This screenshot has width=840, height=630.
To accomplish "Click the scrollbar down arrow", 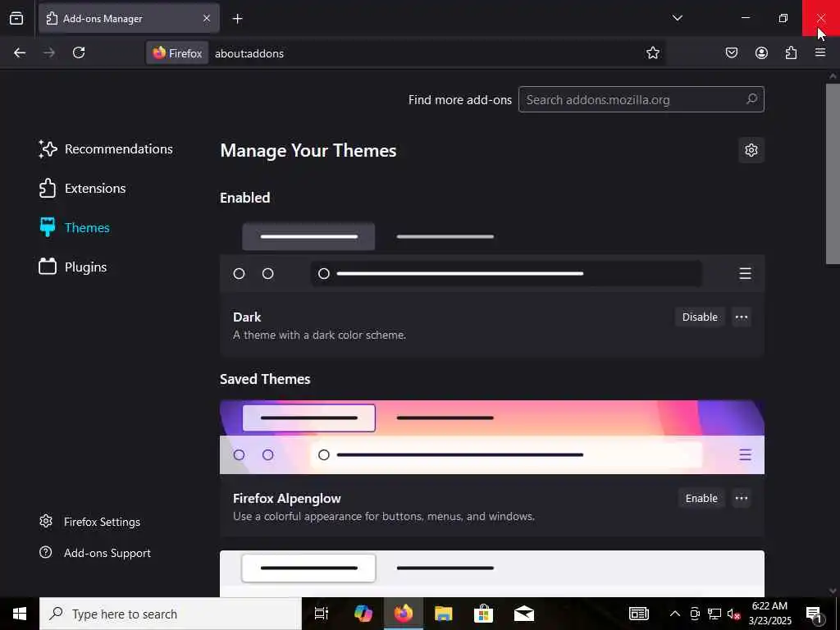I will point(833,591).
